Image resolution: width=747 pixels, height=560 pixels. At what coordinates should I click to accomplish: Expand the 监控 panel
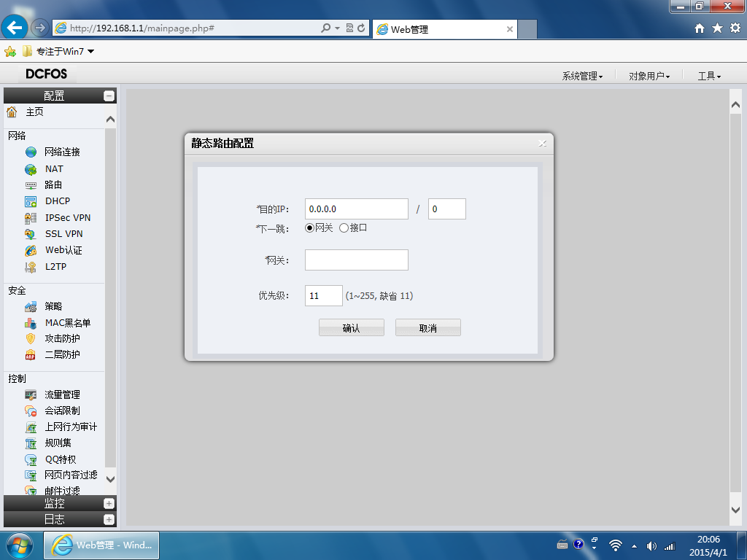109,503
